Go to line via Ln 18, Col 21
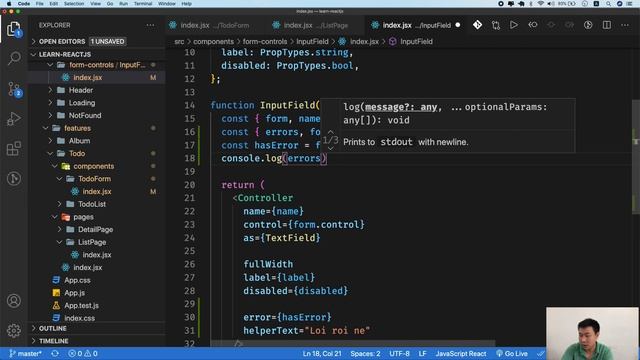Image resolution: width=640 pixels, height=360 pixels. 322,353
